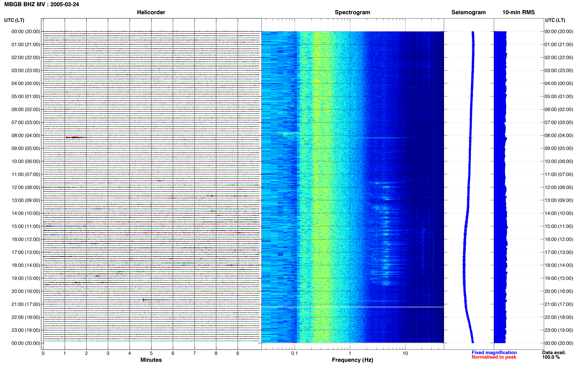
Task: Select the 11:00 (07:00) label beside the Helicorder
Action: click(x=26, y=174)
